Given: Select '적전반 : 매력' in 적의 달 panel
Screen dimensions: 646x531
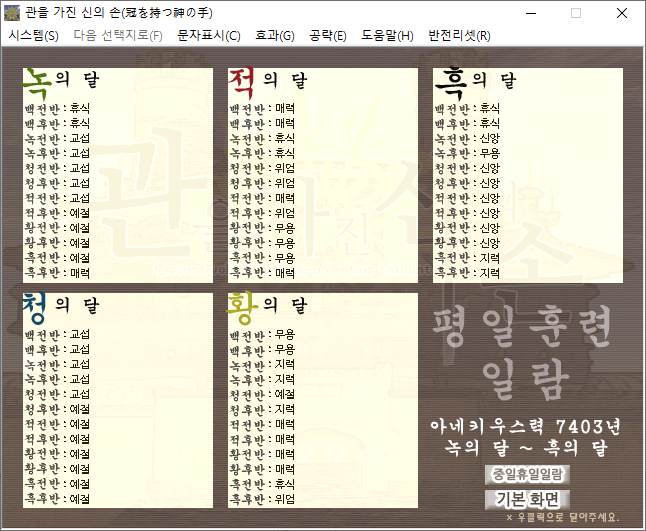Looking at the screenshot, I should pos(262,199).
